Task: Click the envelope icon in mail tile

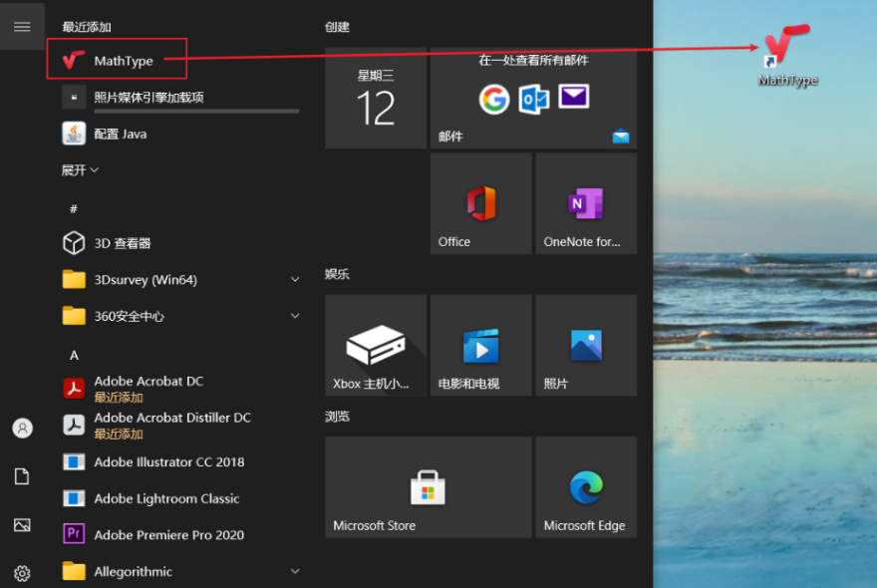Action: point(574,97)
